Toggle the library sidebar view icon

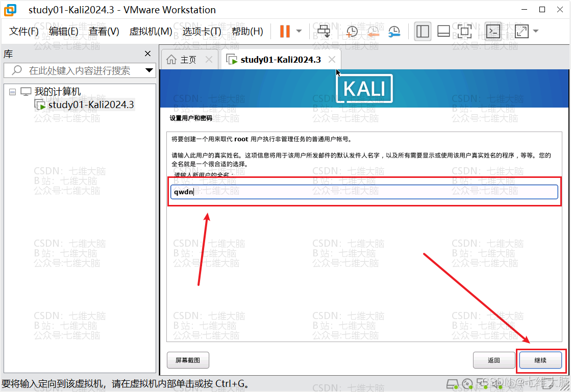(423, 31)
